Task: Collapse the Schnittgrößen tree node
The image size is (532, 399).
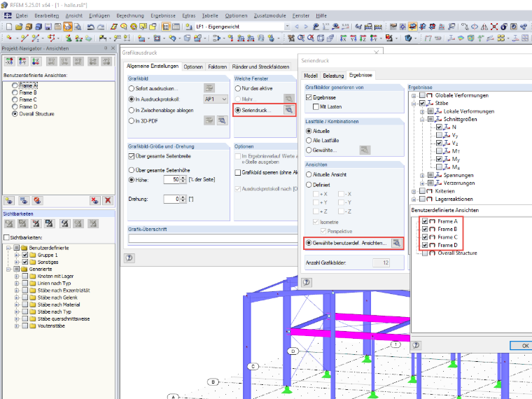Action: 422,120
